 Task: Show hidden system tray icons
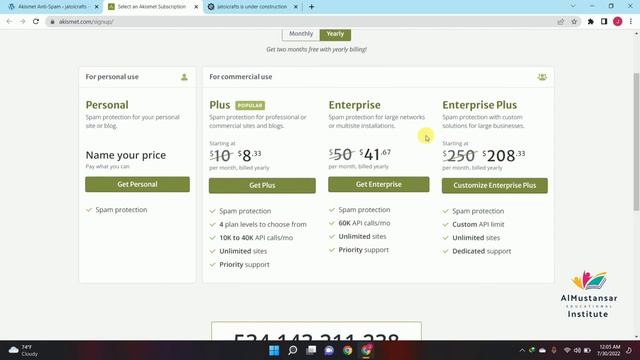point(522,350)
